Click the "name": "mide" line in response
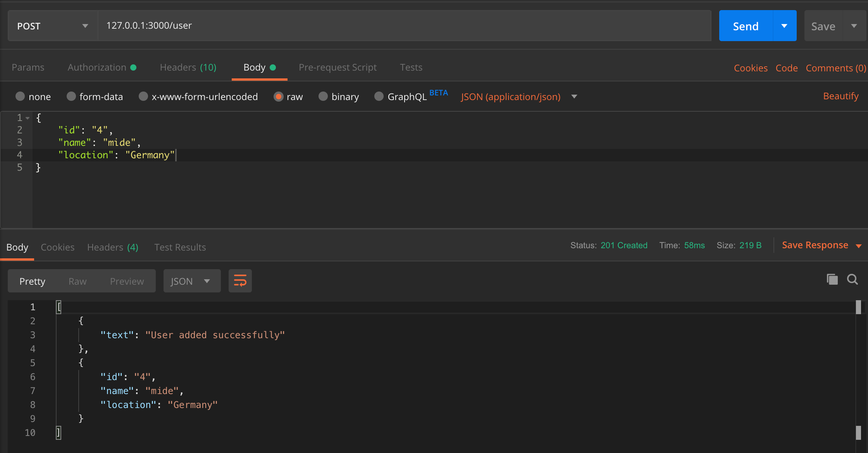Image resolution: width=868 pixels, height=453 pixels. 142,391
